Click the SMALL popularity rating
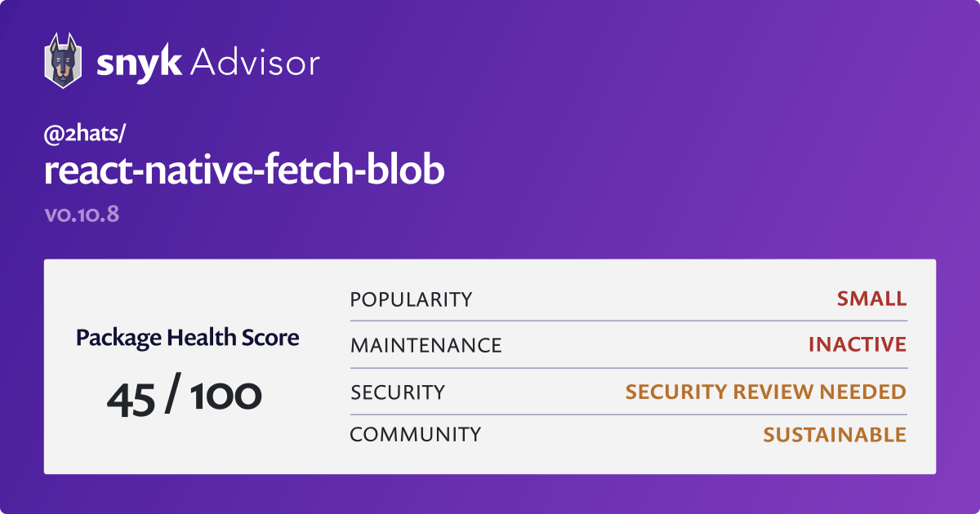This screenshot has width=980, height=514. point(871,299)
